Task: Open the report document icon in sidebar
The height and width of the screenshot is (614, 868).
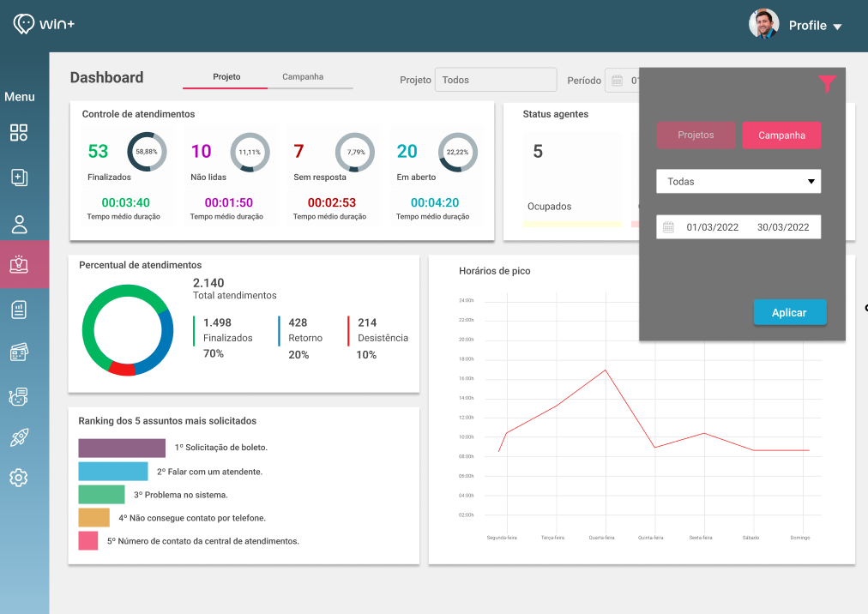Action: pos(19,310)
